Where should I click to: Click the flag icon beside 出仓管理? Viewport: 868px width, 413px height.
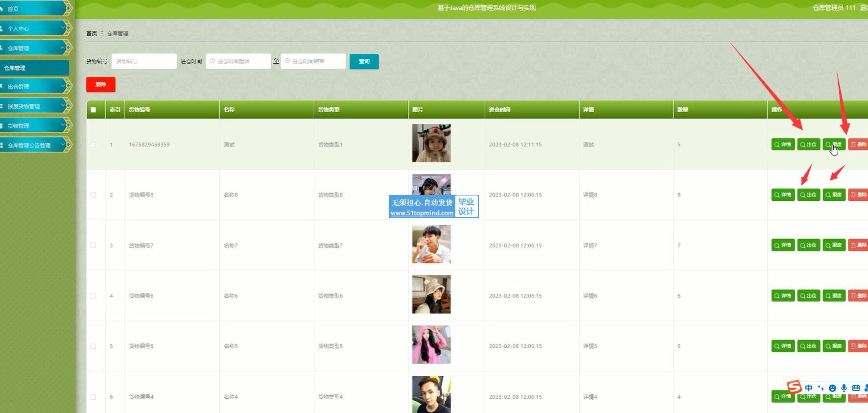(x=2, y=86)
